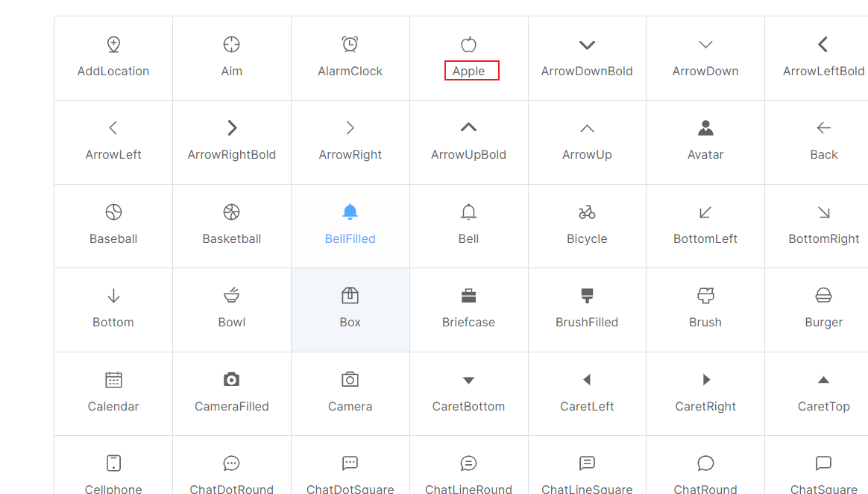Image resolution: width=868 pixels, height=494 pixels.
Task: Select the AddLocation icon
Action: pos(113,44)
